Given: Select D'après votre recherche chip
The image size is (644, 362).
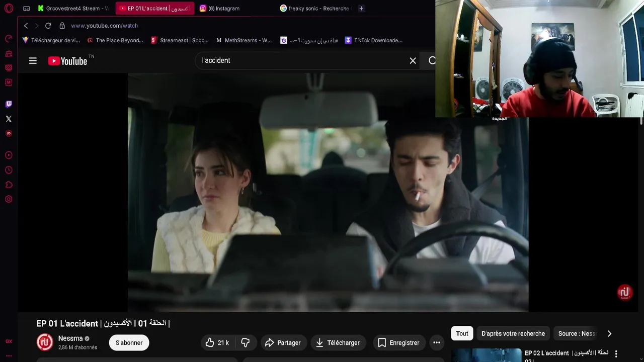Looking at the screenshot, I should [513, 333].
